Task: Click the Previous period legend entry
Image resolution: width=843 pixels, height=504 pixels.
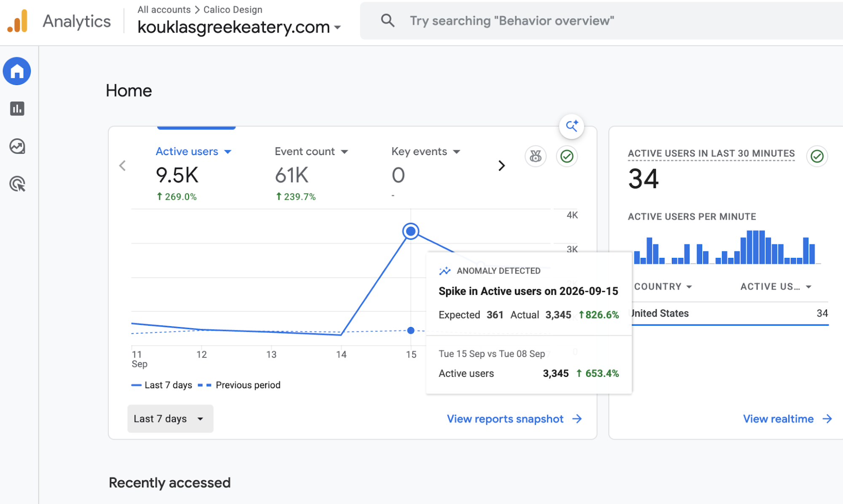Action: click(x=239, y=385)
